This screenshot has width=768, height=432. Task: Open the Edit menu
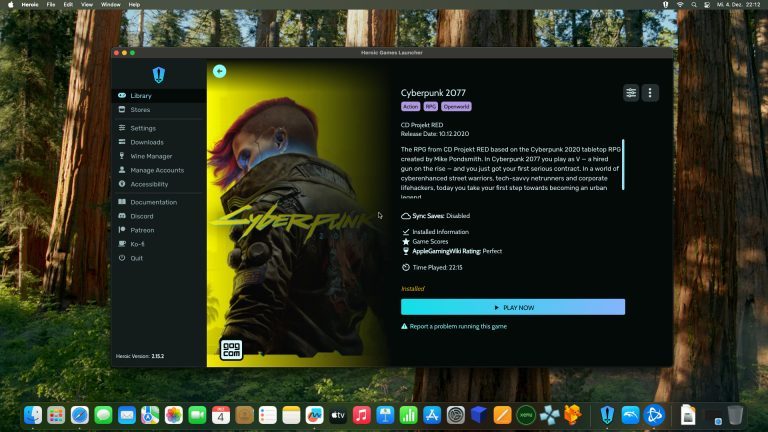pos(68,4)
